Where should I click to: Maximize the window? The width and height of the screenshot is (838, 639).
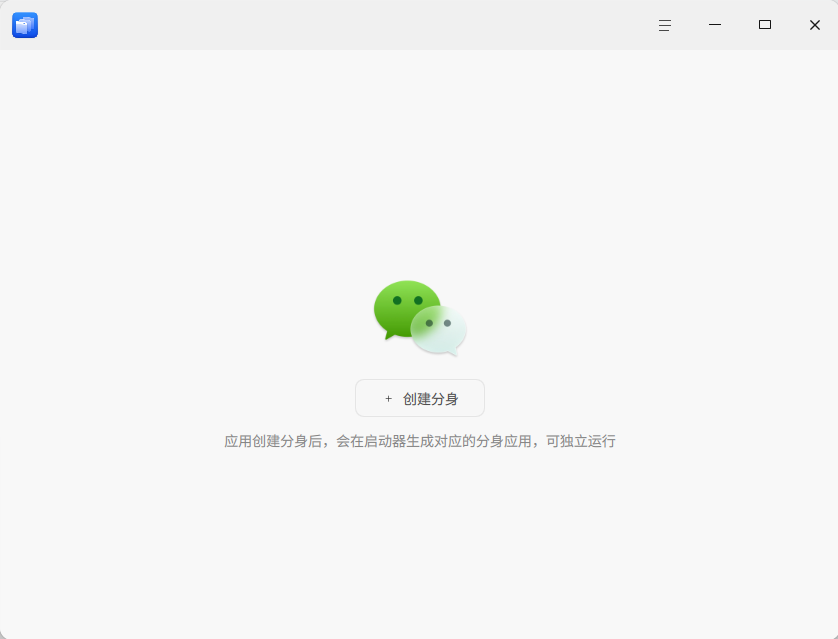coord(765,25)
